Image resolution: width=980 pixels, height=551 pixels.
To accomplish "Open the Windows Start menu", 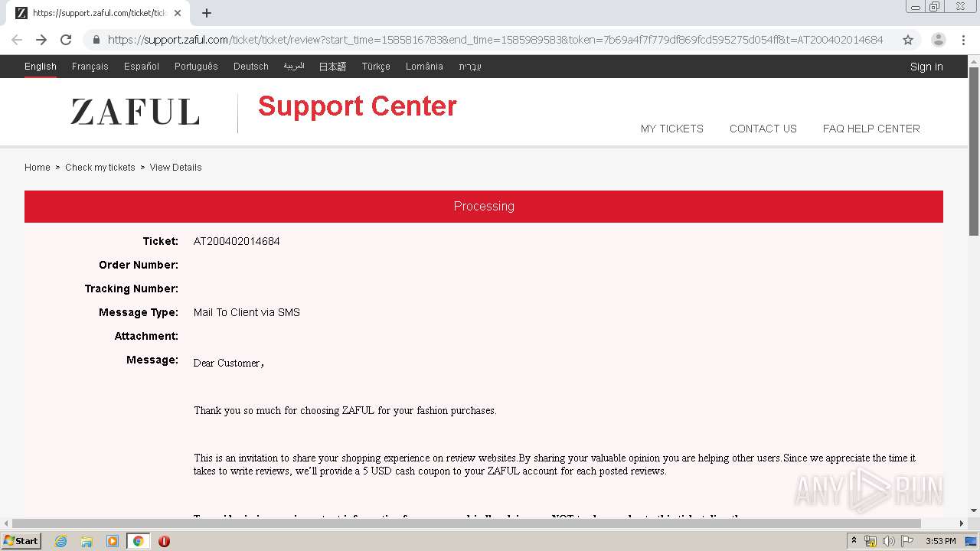I will (21, 541).
